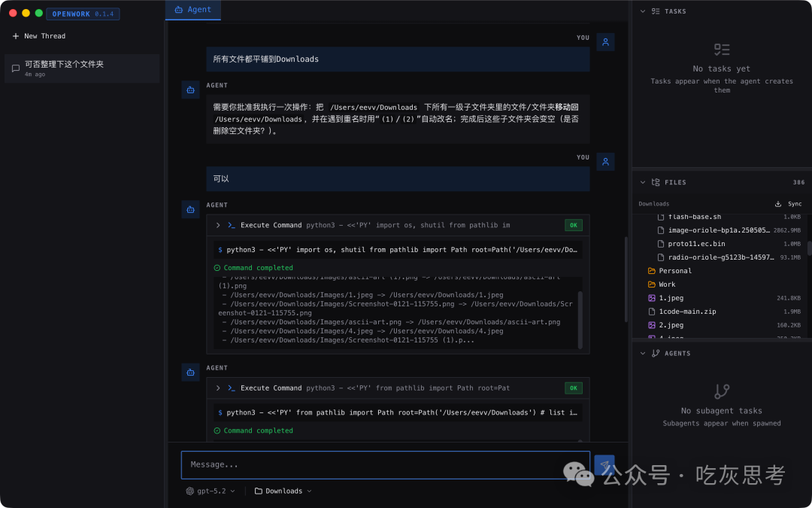812x508 pixels.
Task: Open the gpt-5.2 model dropdown
Action: point(211,491)
